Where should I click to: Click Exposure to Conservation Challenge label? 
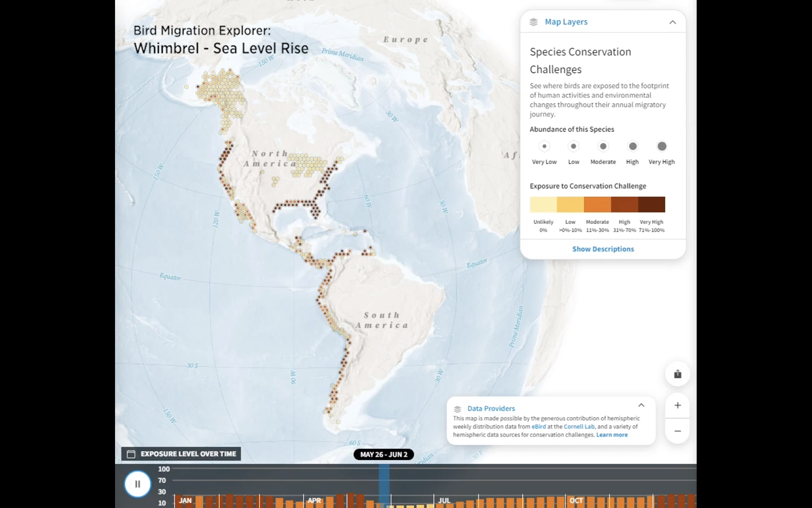pos(588,186)
